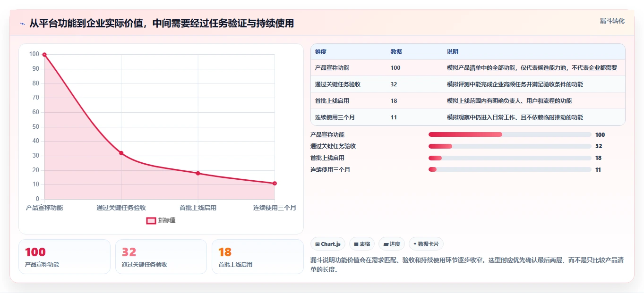
Task: Click the chart data point at value 100
Action: pyautogui.click(x=44, y=55)
